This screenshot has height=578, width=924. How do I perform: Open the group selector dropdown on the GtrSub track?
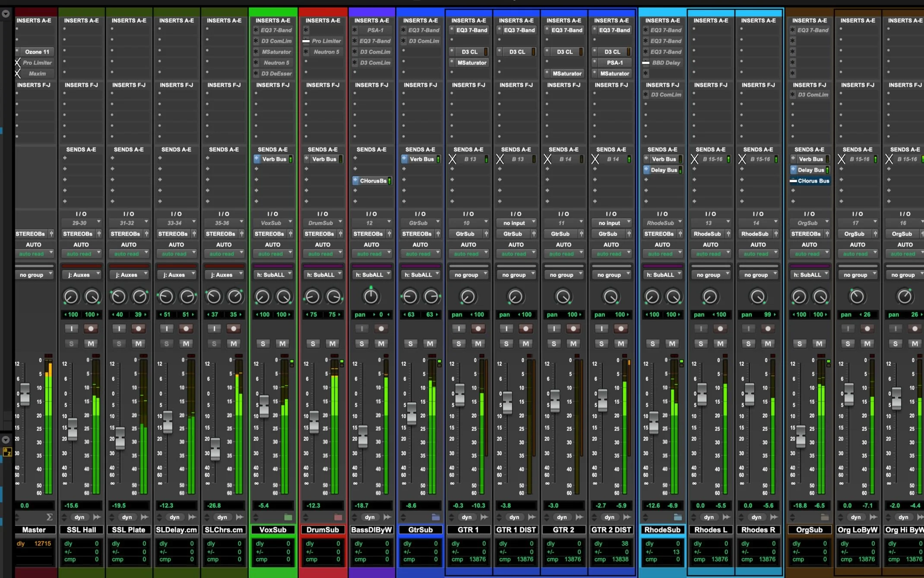click(420, 275)
